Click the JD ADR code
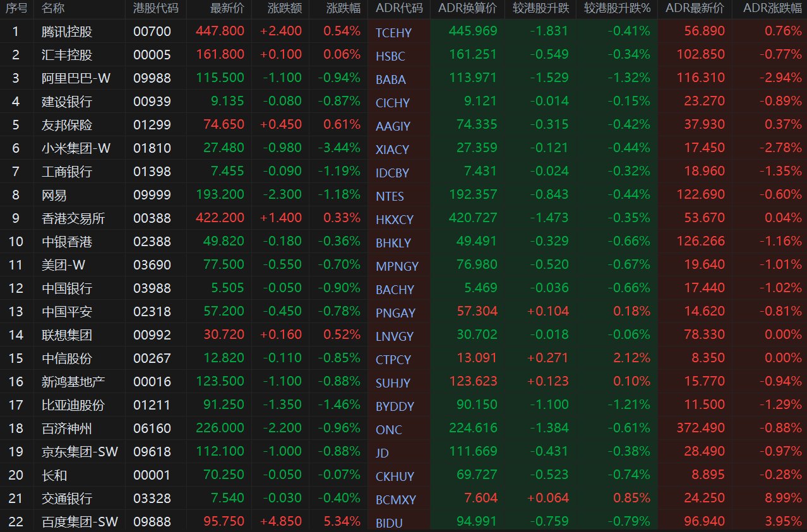Image resolution: width=807 pixels, height=532 pixels. (382, 453)
